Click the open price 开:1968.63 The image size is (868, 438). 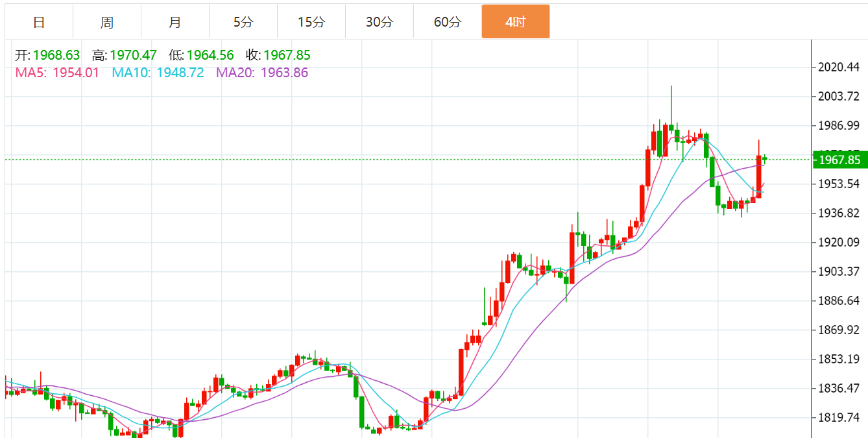tap(47, 55)
